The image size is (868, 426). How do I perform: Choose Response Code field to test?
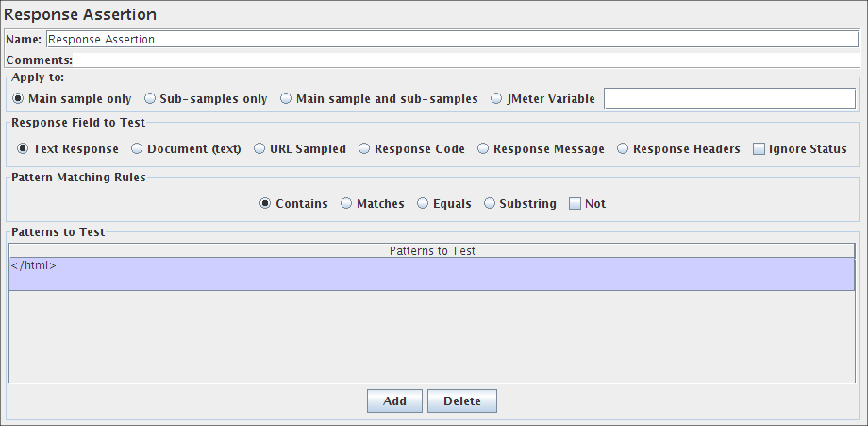(x=364, y=148)
